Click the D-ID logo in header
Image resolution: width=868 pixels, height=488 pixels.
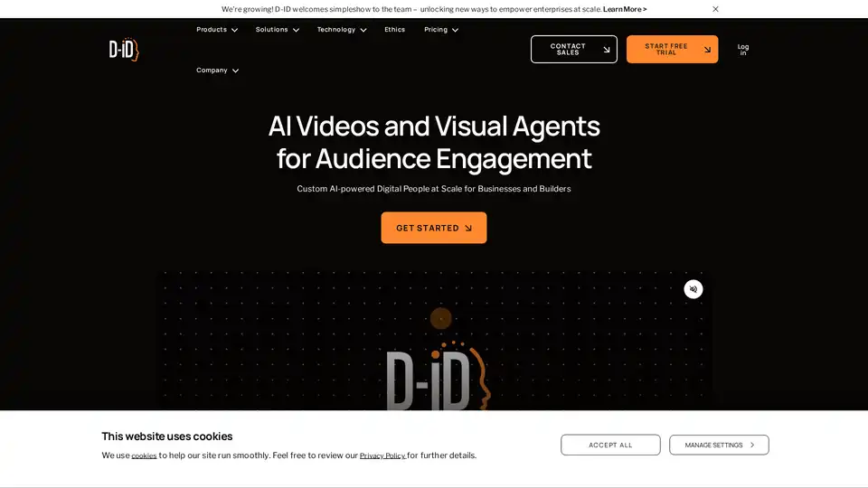pyautogui.click(x=124, y=50)
